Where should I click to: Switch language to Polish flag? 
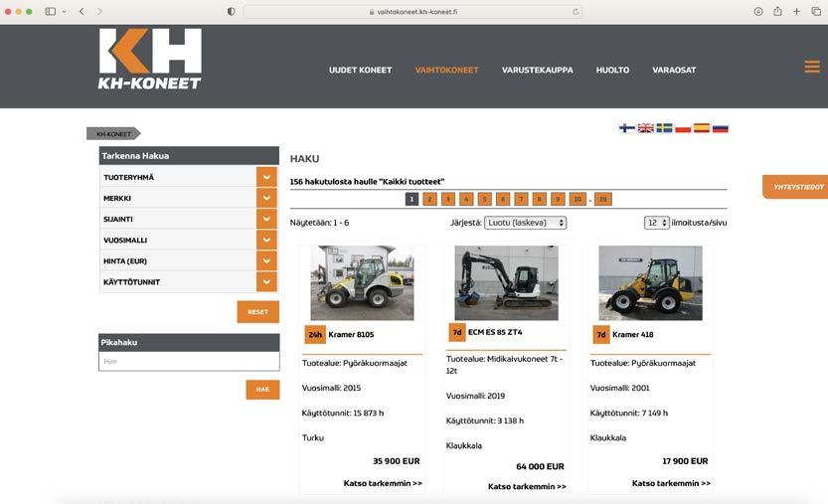tap(683, 128)
